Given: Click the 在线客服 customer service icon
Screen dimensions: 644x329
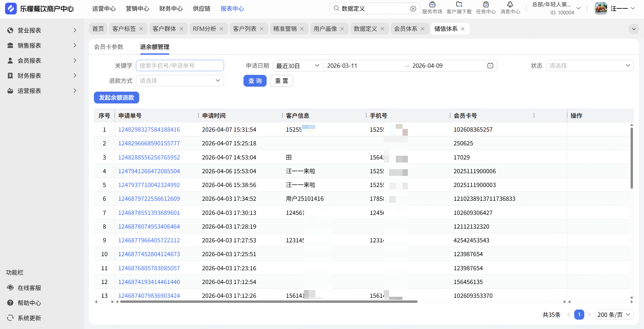Looking at the screenshot, I should click(10, 288).
